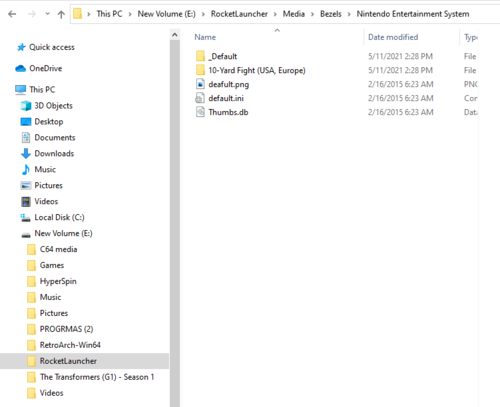Screen dimensions: 500x407
Task: Open RetroArch-Win64 folder in sidebar
Action: pyautogui.click(x=70, y=345)
